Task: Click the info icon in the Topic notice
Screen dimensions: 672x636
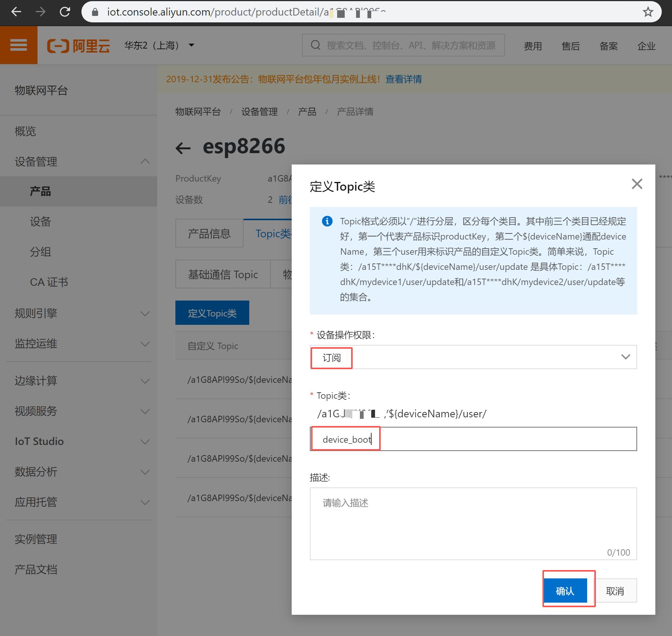Action: (327, 221)
